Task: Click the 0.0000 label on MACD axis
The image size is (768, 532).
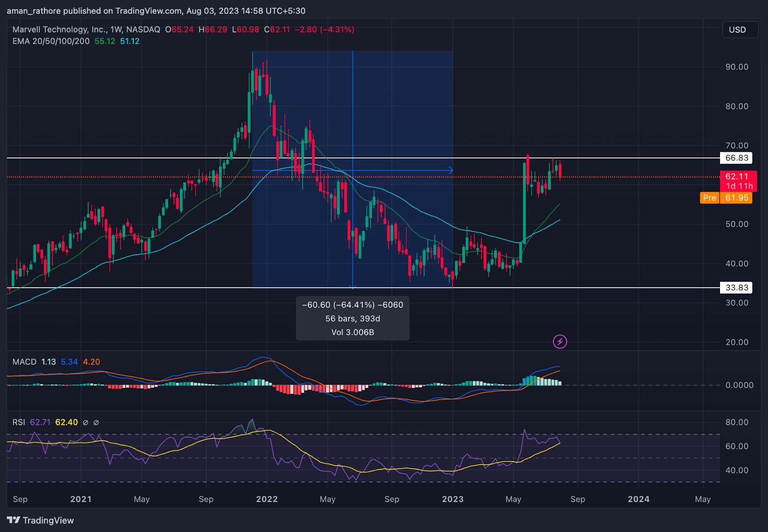Action: coord(739,385)
